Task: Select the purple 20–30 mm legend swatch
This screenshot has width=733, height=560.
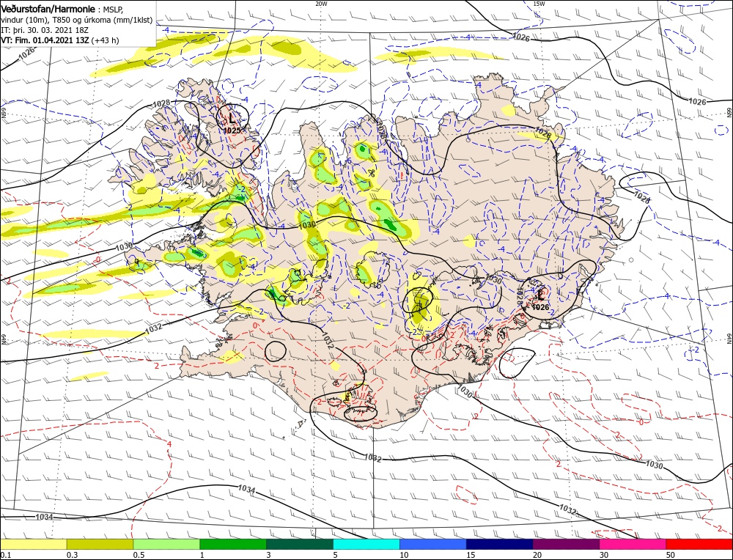Action: click(x=566, y=544)
